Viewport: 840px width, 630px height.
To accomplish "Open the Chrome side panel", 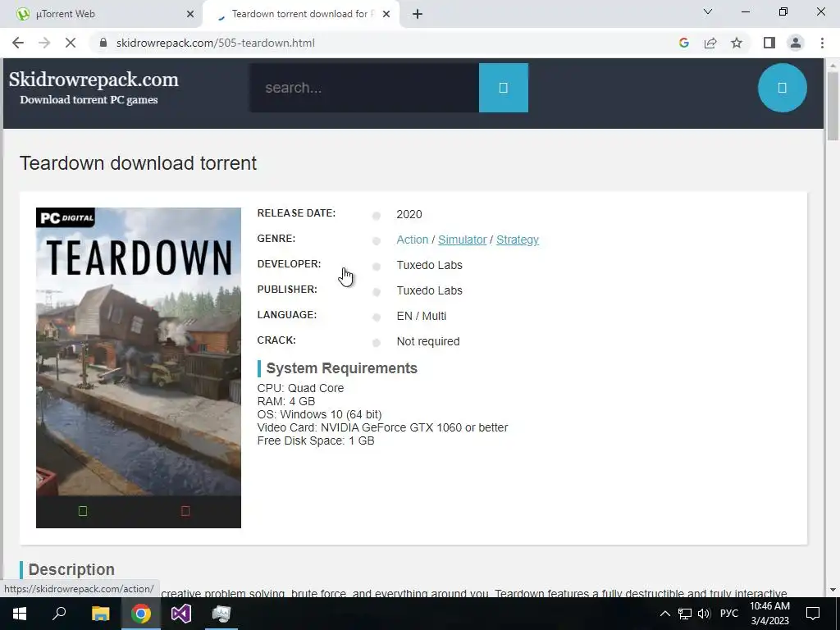I will [x=769, y=43].
